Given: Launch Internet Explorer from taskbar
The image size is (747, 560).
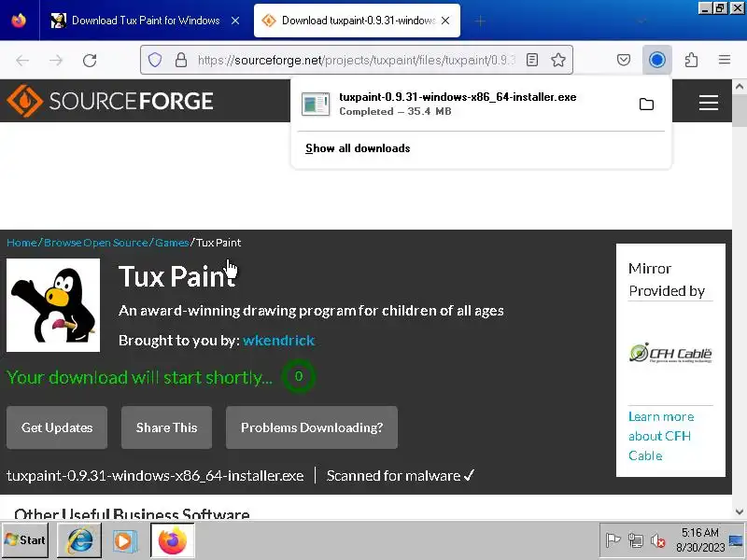Looking at the screenshot, I should point(79,540).
